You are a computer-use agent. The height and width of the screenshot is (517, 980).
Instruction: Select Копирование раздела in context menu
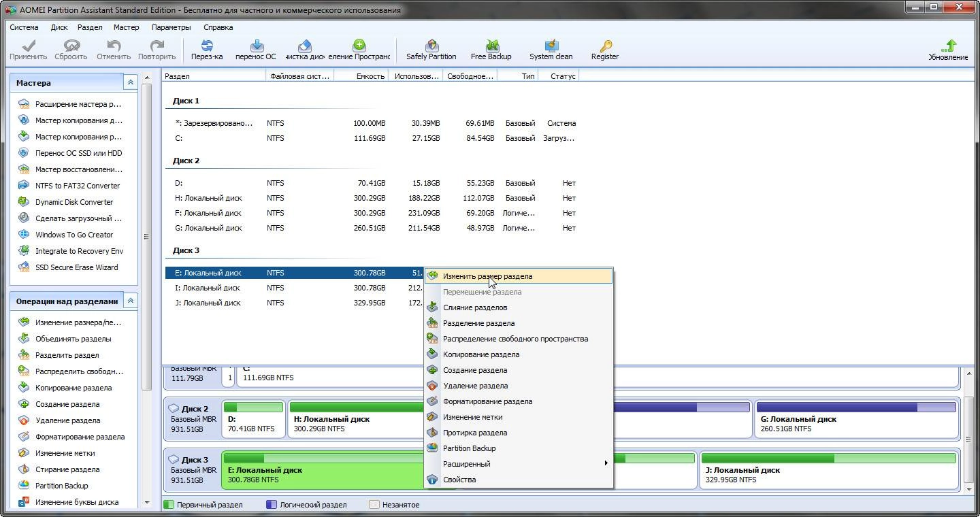coord(518,354)
